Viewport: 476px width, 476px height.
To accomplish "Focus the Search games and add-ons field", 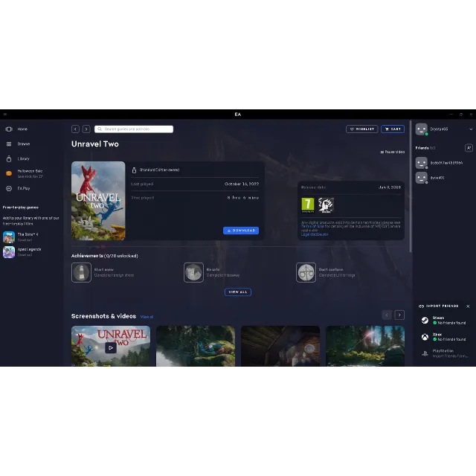I will (134, 129).
